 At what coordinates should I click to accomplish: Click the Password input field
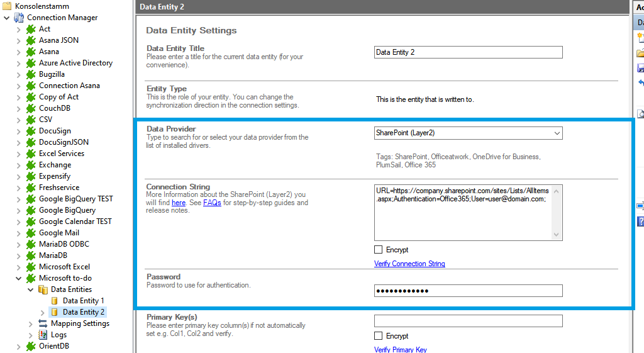(x=468, y=291)
